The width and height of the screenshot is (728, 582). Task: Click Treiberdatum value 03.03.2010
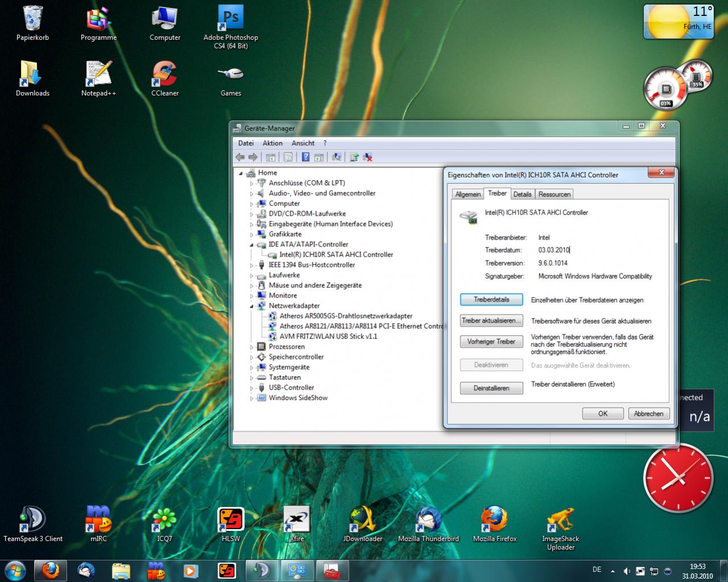(554, 250)
